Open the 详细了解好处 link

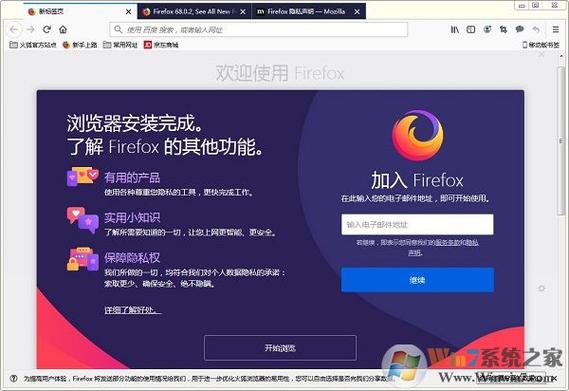(132, 310)
